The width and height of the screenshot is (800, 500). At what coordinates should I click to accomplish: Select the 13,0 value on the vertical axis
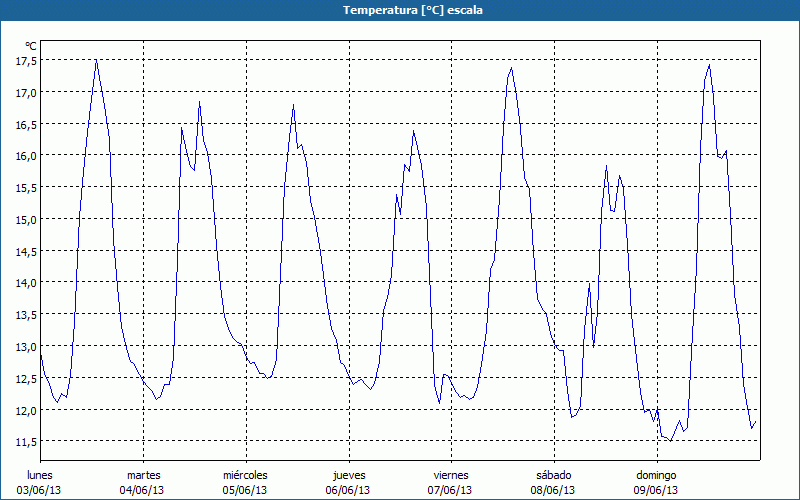point(25,346)
